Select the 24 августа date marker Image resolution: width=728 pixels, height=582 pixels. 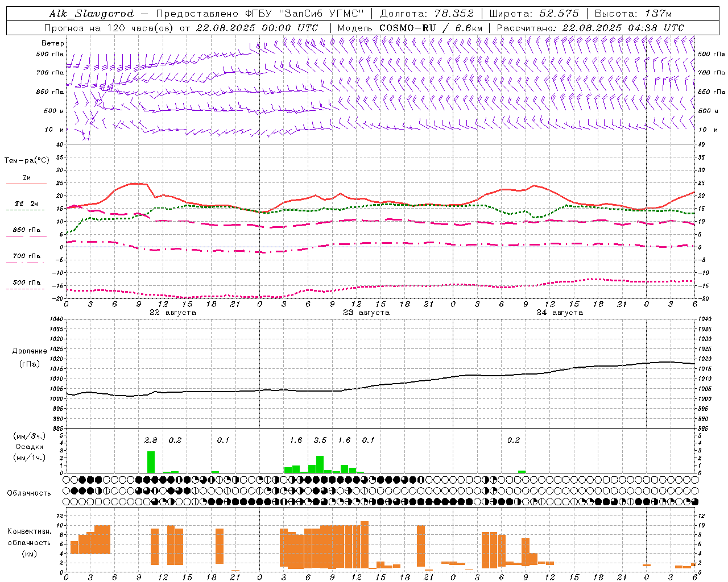(x=559, y=313)
